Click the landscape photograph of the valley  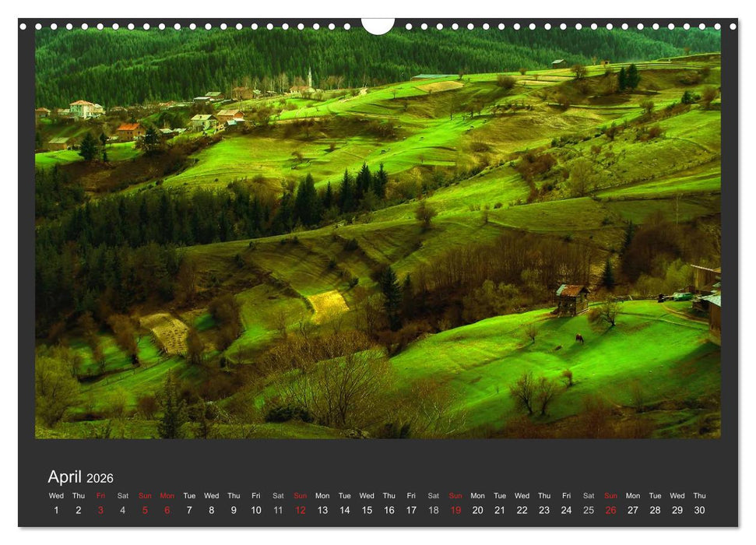point(378,234)
